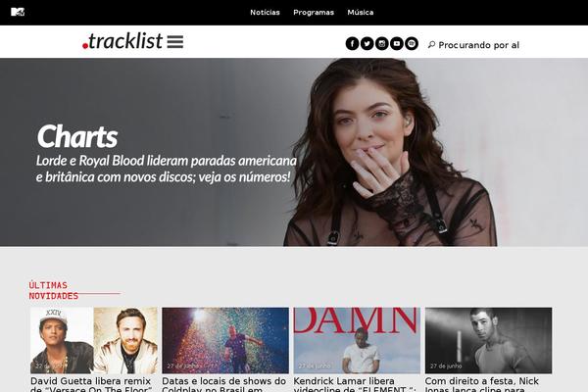Open the Twitter social icon
This screenshot has width=588, height=392.
[x=367, y=43]
